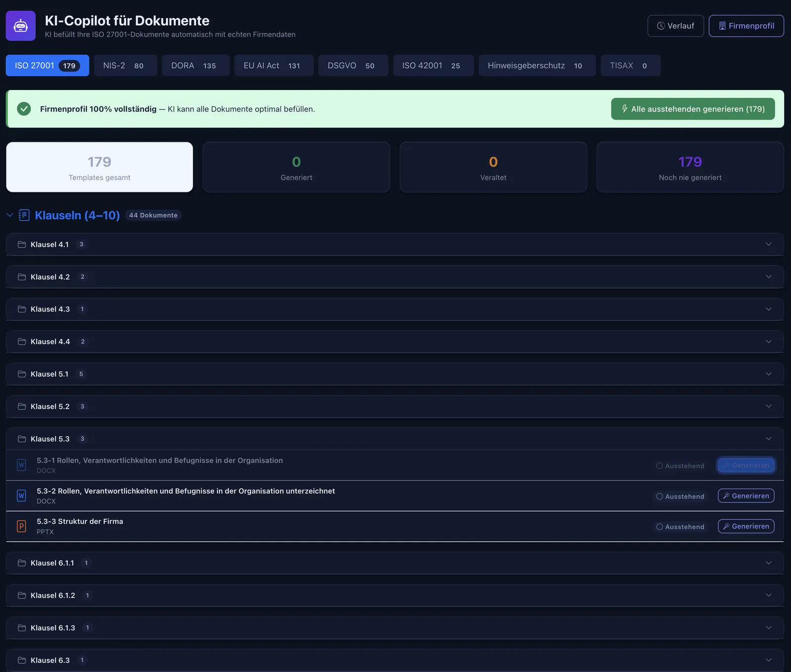Viewport: 791px width, 672px height.
Task: Click the folder icon of Klausel 4.4
Action: [22, 342]
